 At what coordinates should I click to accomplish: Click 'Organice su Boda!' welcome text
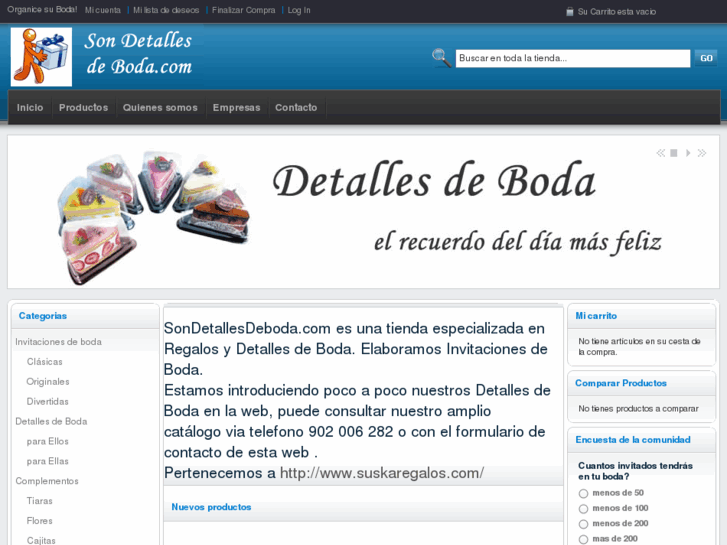pos(42,10)
